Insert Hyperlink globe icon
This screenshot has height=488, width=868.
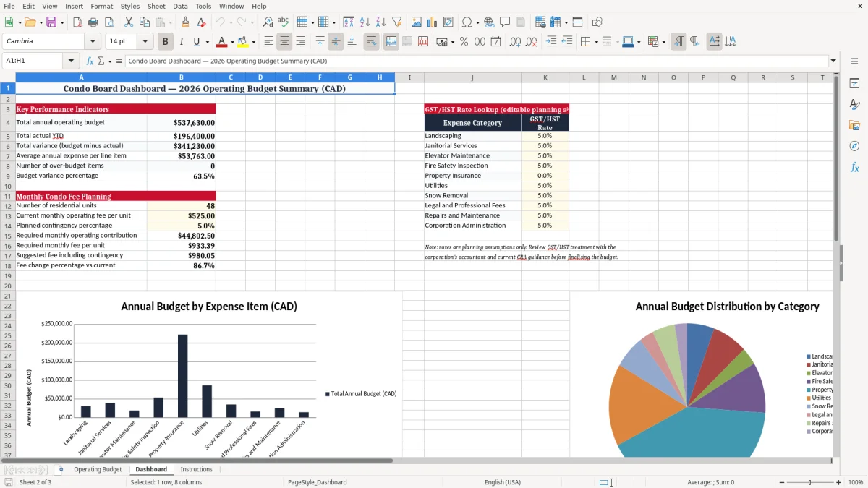click(489, 22)
